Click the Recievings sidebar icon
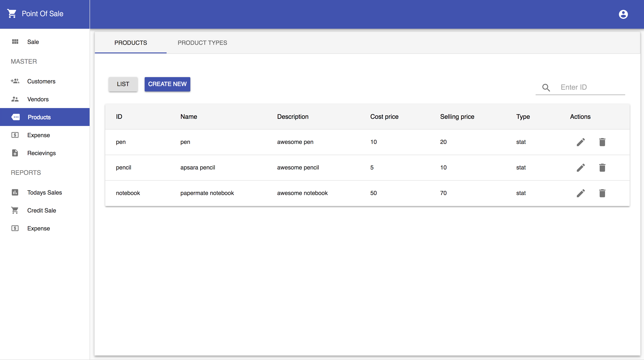The image size is (644, 360). pyautogui.click(x=15, y=153)
